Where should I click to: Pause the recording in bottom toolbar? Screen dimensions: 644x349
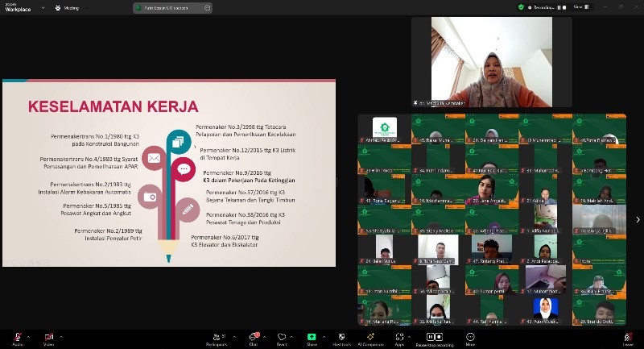[430, 337]
